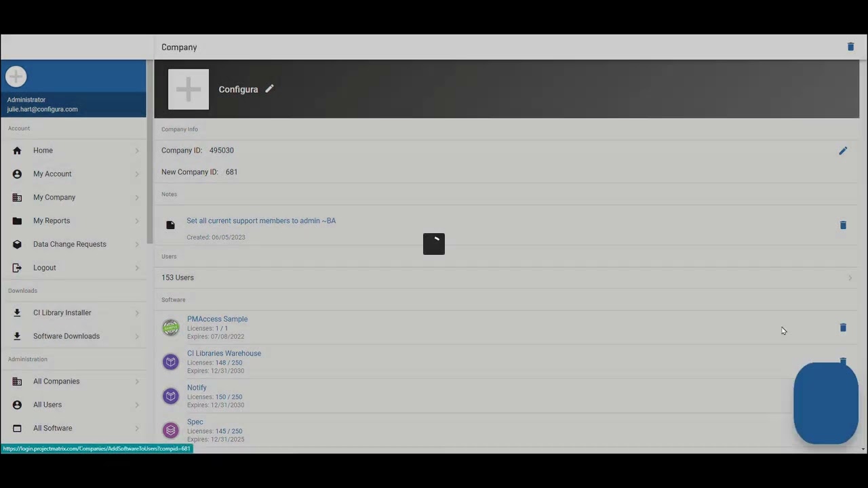Click All Software window icon
This screenshot has height=488, width=868.
point(17,428)
